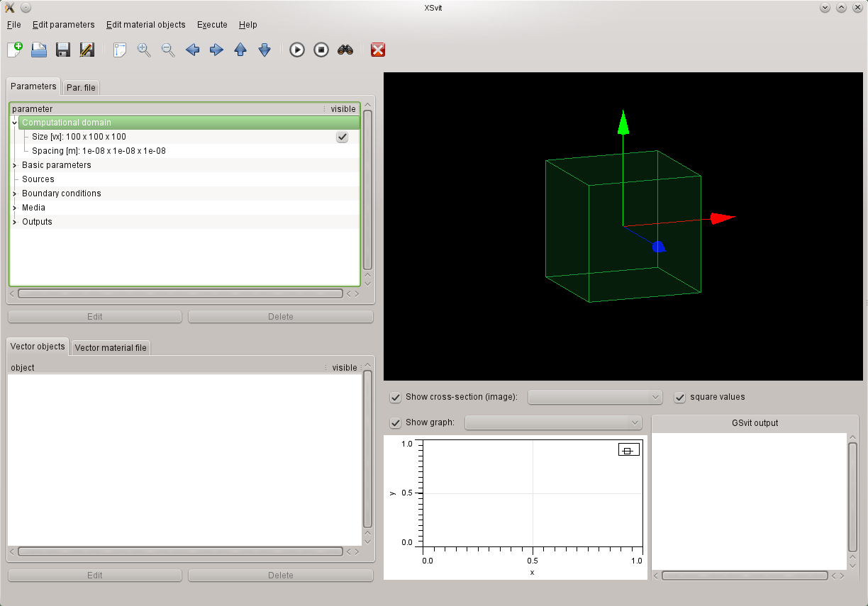Viewport: 868px width, 606px height.
Task: Click the zoom in magnifier icon
Action: (144, 50)
